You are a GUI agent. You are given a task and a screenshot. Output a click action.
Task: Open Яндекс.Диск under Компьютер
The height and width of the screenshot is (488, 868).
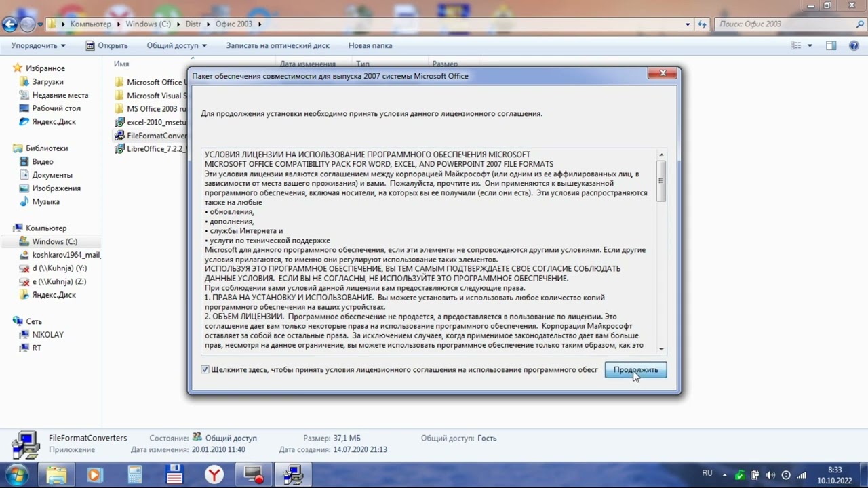click(x=54, y=295)
